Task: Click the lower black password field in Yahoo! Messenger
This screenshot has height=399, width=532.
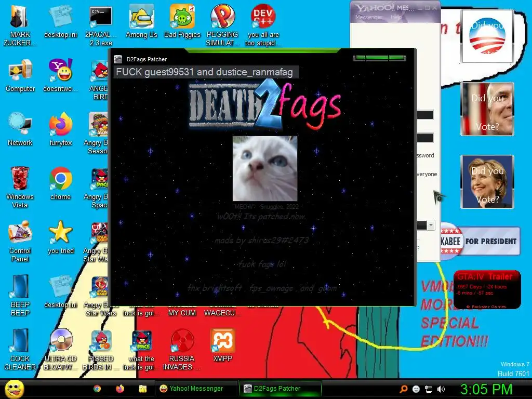Action: 425,138
